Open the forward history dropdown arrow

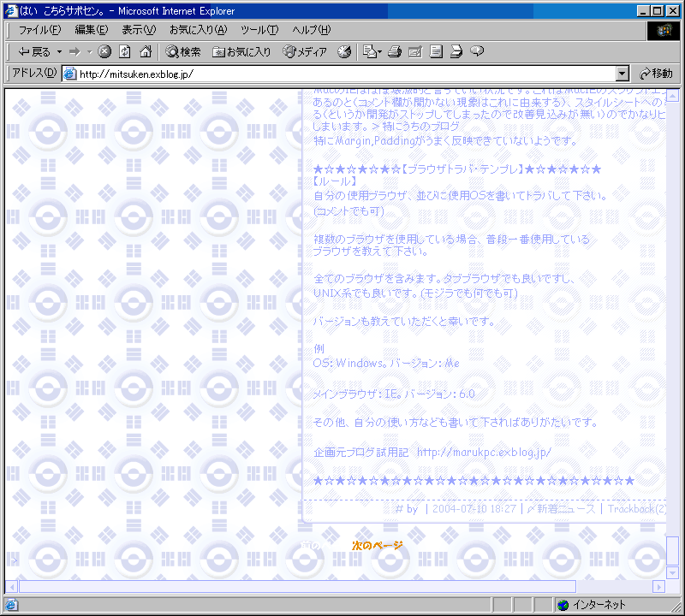tap(90, 52)
